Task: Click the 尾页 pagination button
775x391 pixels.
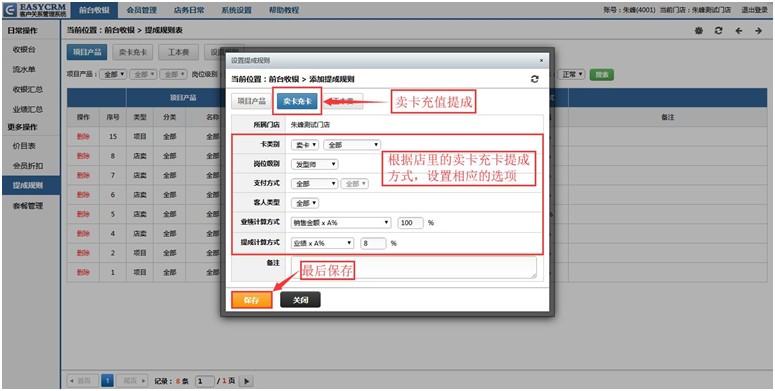Action: tap(132, 381)
